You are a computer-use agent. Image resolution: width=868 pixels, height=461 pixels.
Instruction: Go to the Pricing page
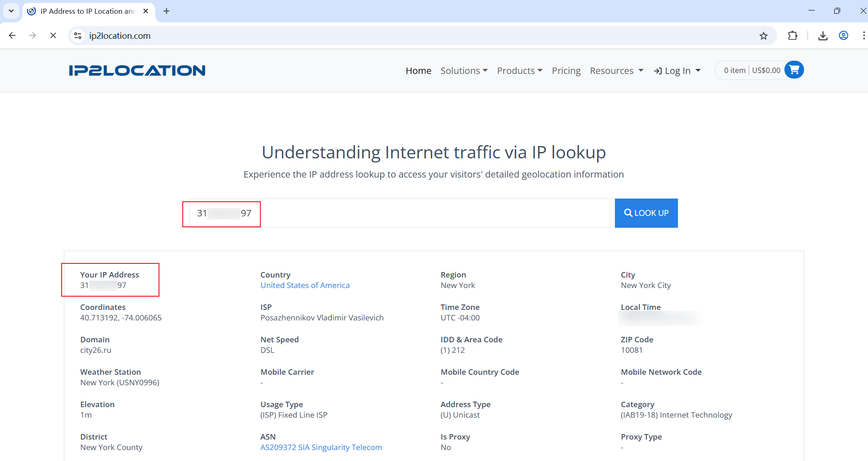(566, 71)
